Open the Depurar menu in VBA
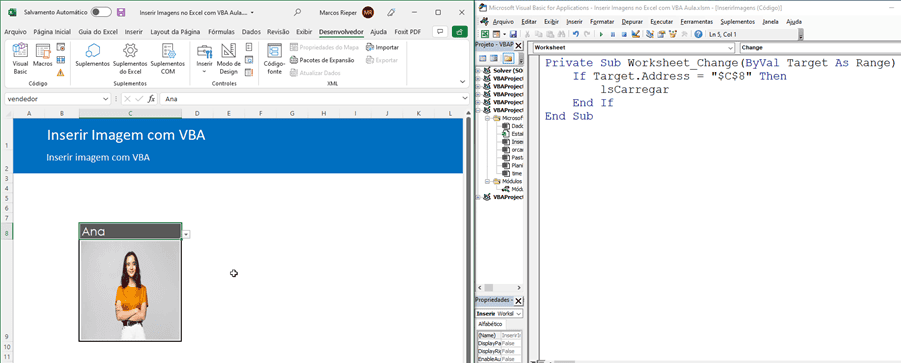This screenshot has width=901, height=363. 632,22
